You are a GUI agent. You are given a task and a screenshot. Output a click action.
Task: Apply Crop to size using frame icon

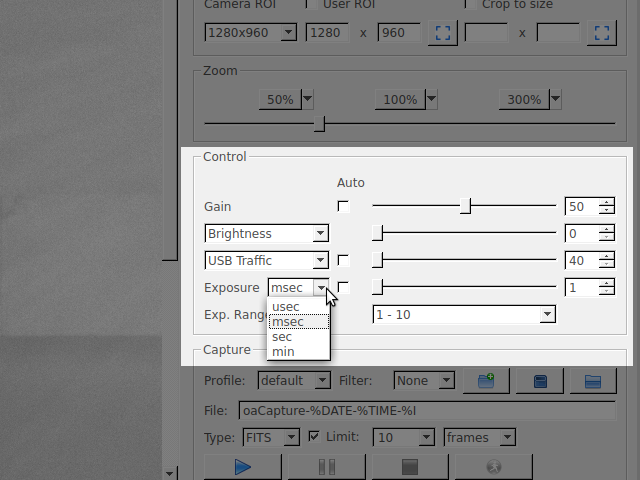[602, 33]
